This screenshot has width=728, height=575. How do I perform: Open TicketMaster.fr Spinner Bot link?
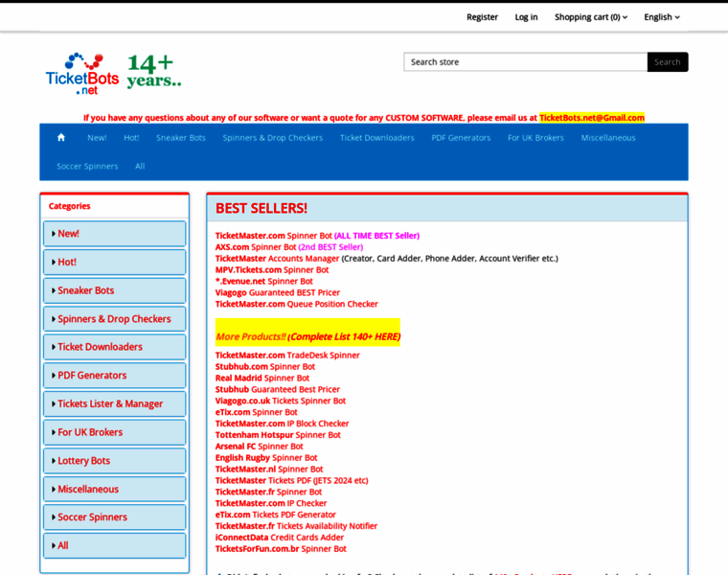tap(268, 492)
